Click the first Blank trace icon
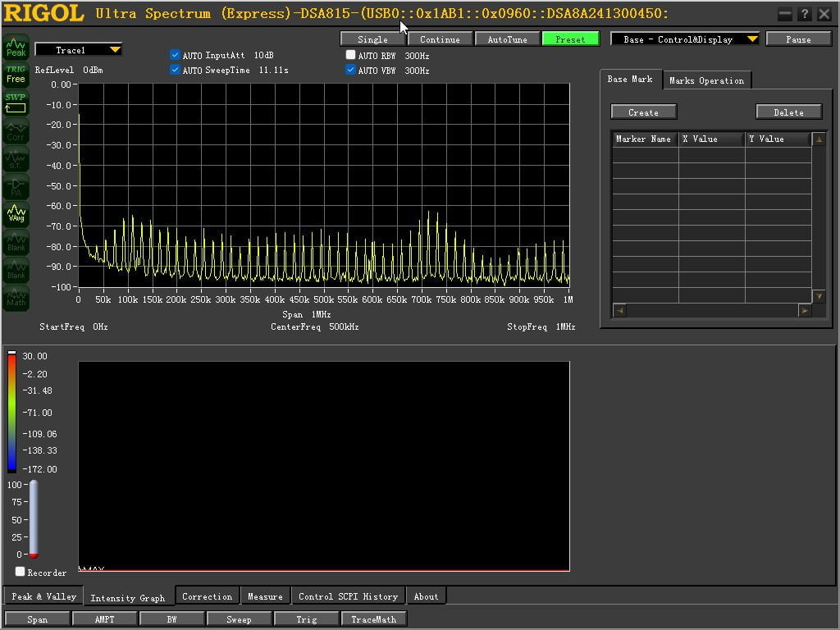This screenshot has height=630, width=840. pyautogui.click(x=16, y=242)
